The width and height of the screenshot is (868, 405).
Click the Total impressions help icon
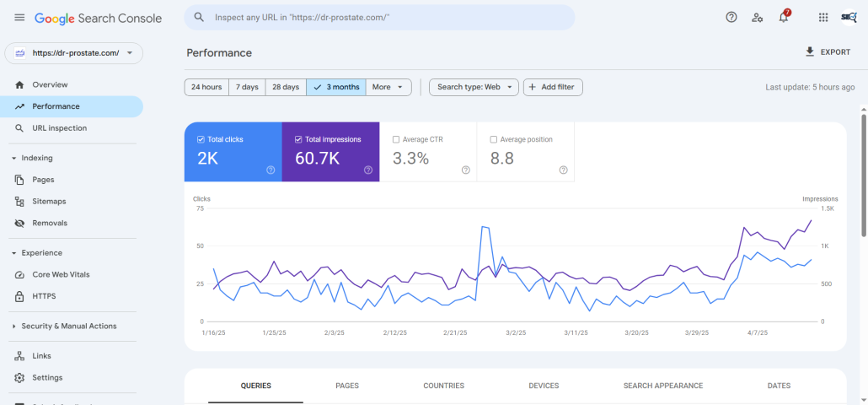pyautogui.click(x=368, y=170)
